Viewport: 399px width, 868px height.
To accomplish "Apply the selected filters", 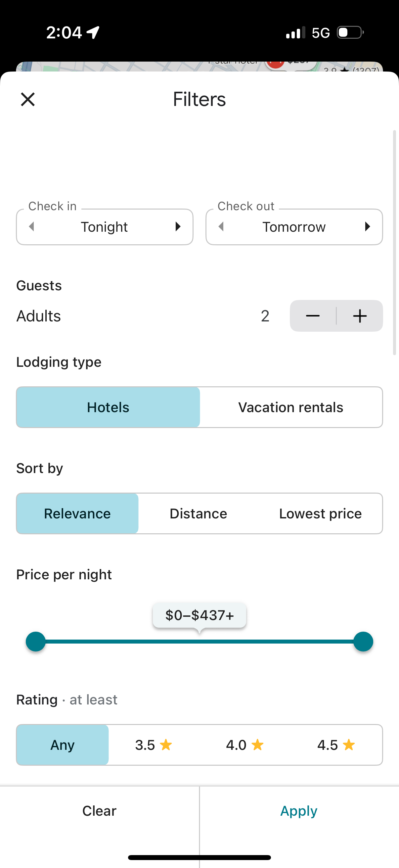I will coord(299,811).
